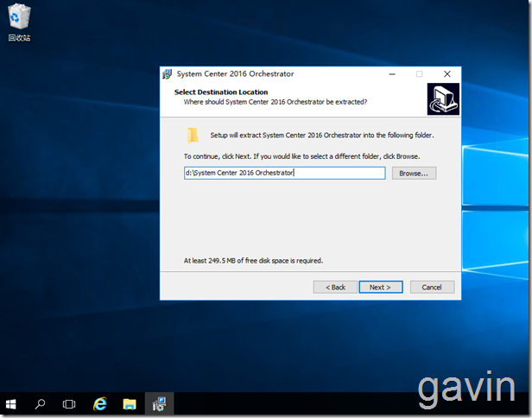
Task: Open taskbar search magnifier
Action: pyautogui.click(x=40, y=404)
